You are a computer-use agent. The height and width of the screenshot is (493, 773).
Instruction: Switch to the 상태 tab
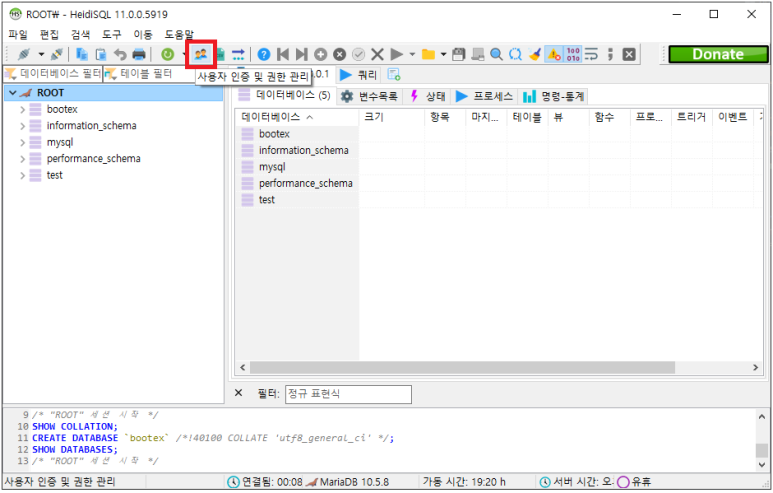click(428, 96)
